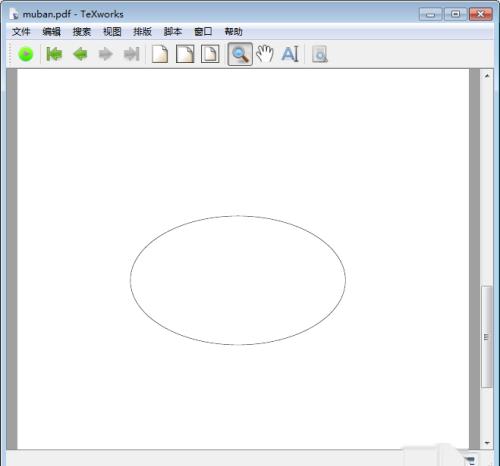Go to next page gray arrow
Viewport: 500px width, 466px height.
click(x=106, y=54)
